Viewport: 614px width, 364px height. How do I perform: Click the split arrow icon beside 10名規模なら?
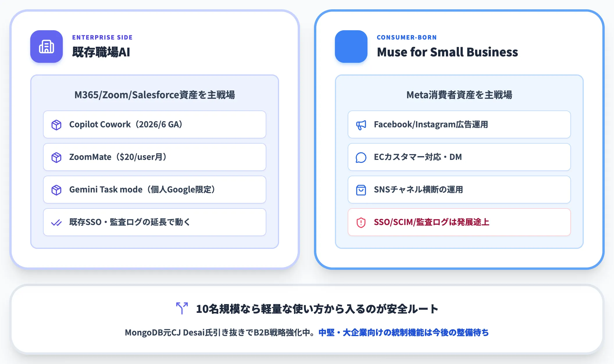[182, 308]
